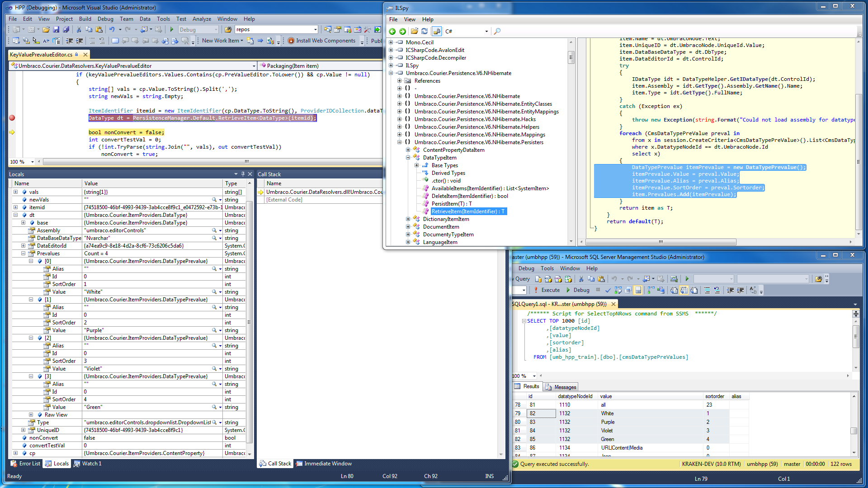Toggle pin on KeyValuePrevalueEditor.cs tab
Screen dimensions: 868x488
pos(76,55)
